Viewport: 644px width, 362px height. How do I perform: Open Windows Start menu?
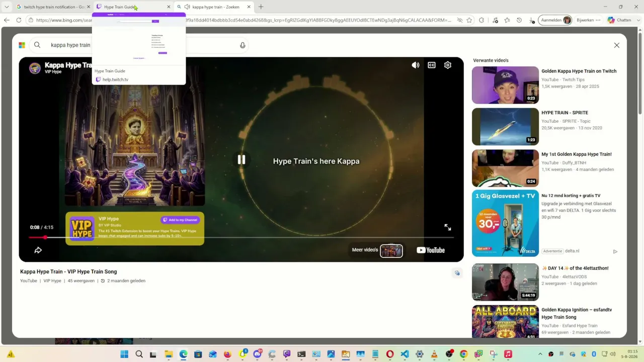point(124,354)
